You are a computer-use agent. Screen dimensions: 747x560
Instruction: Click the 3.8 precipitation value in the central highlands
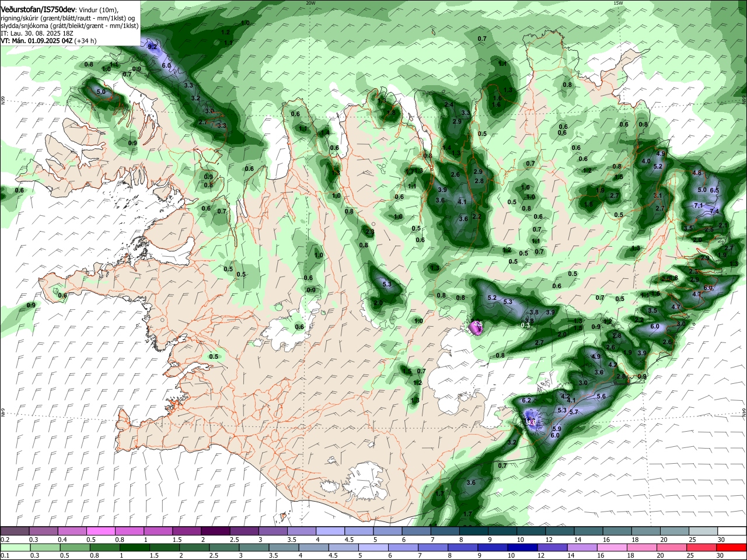pyautogui.click(x=534, y=312)
